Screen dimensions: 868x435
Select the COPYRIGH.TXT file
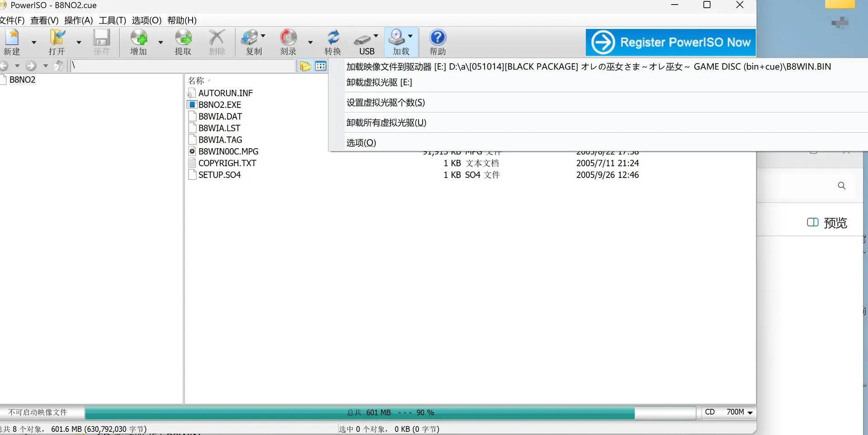click(x=227, y=163)
